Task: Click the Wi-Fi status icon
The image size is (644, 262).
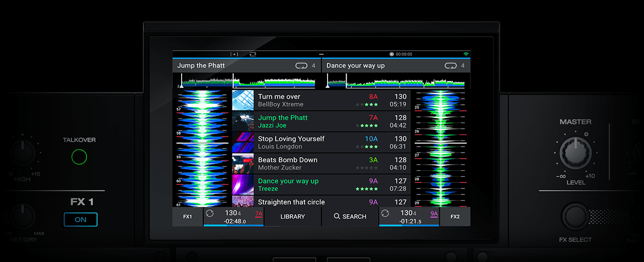Action: 466,54
